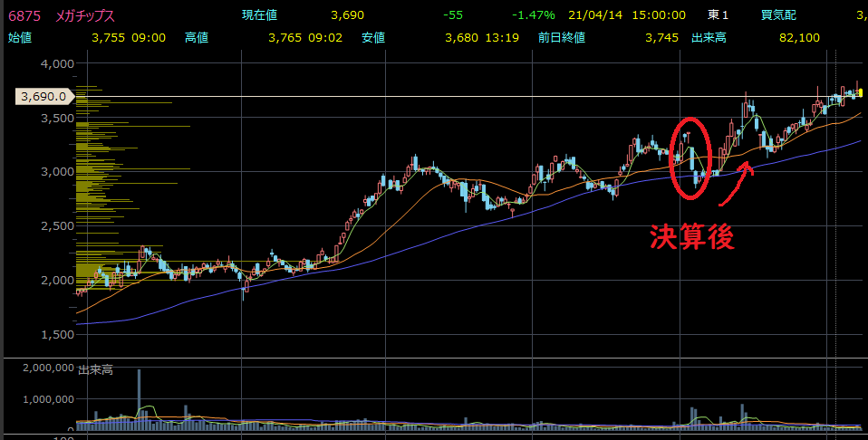The image size is (868, 440).
Task: Click the 出来高 value 82,100 in header
Action: pos(798,37)
